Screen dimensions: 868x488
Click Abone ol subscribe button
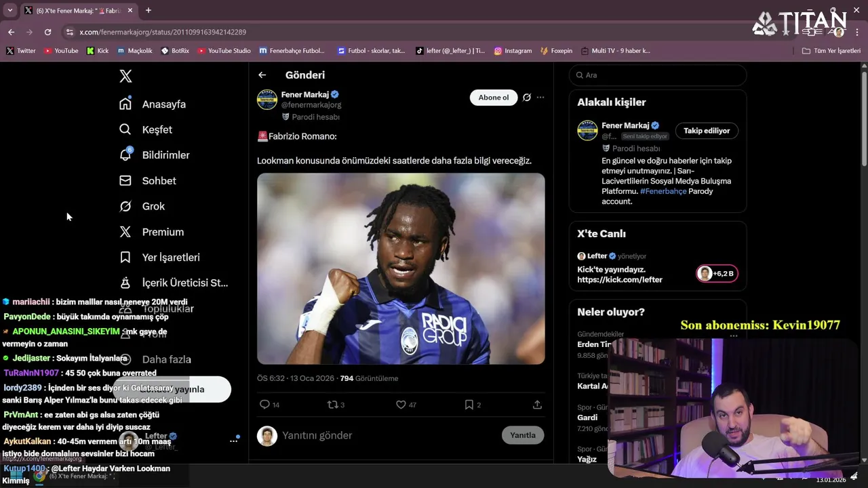(x=494, y=98)
